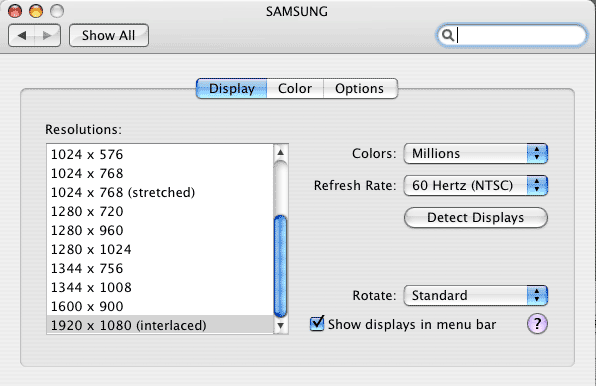Focus the search input field
596x386 pixels.
click(511, 35)
